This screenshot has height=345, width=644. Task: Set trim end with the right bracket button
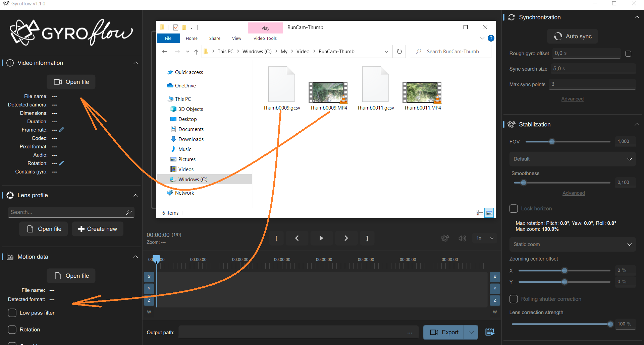tap(367, 238)
